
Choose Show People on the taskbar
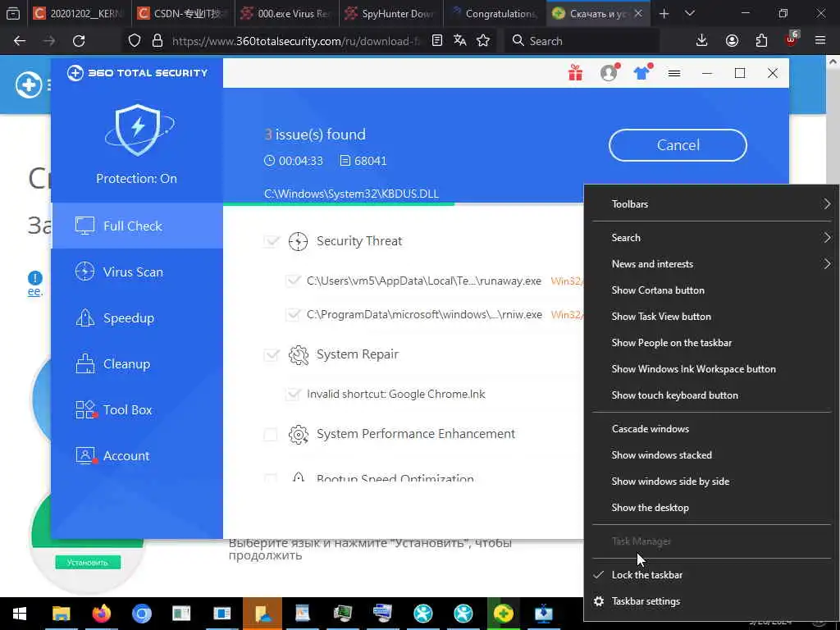pyautogui.click(x=711, y=342)
